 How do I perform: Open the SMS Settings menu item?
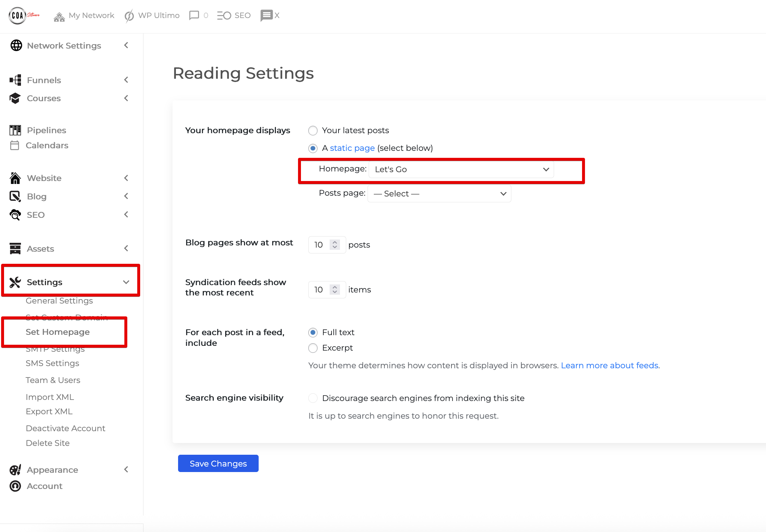(52, 363)
